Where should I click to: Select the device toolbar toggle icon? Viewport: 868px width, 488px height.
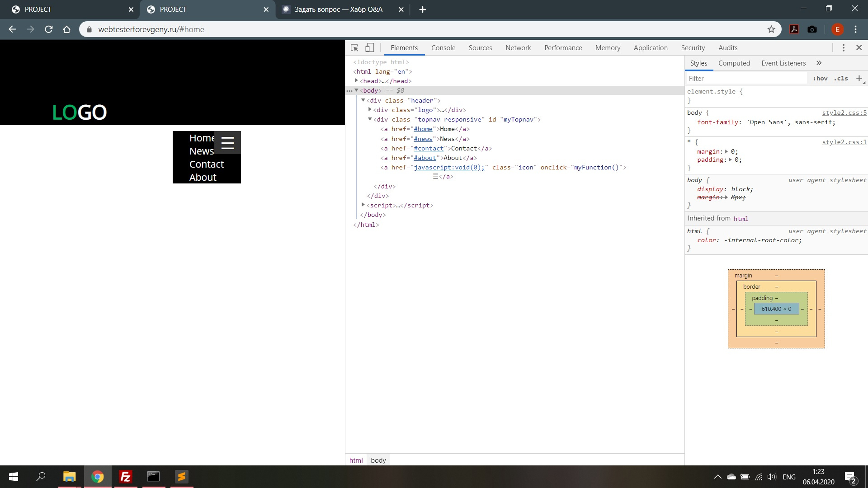(369, 47)
